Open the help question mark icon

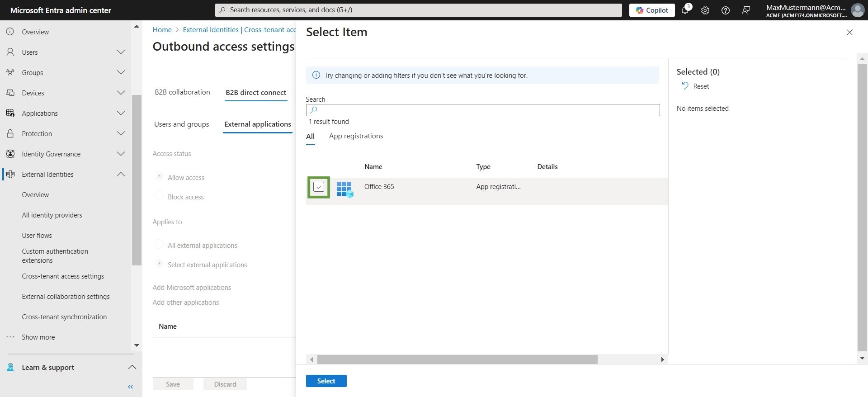click(726, 10)
